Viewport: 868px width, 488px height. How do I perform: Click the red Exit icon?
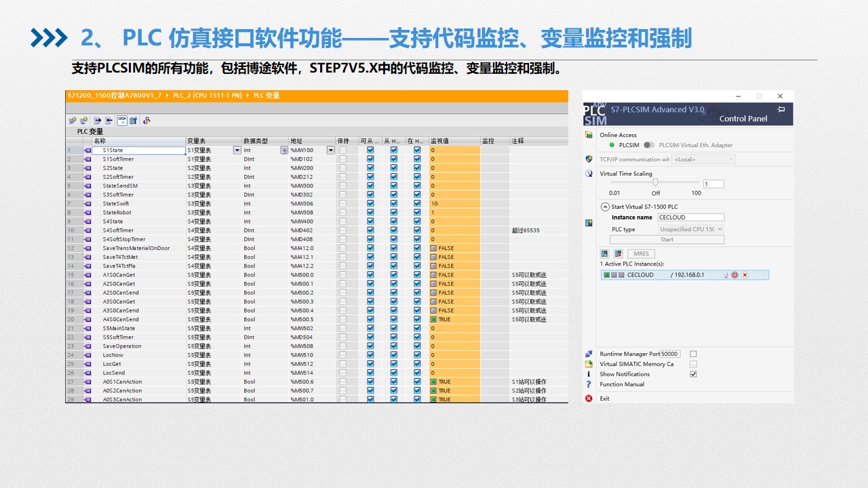[589, 399]
